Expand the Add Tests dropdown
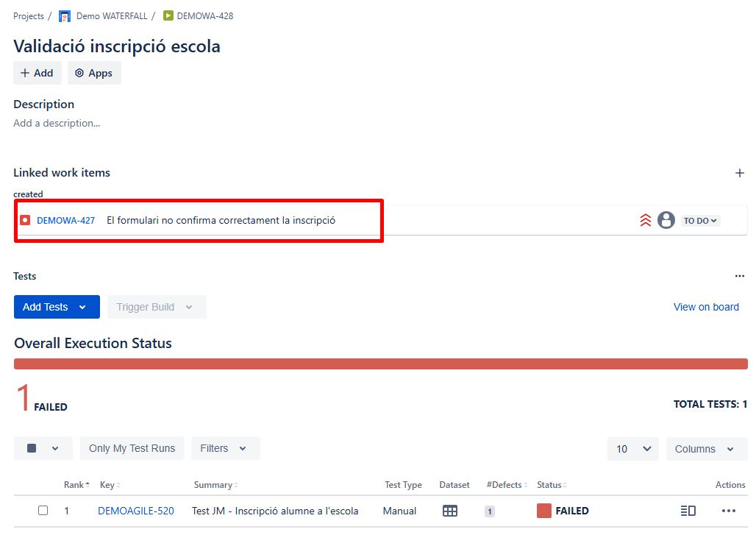 (x=57, y=307)
